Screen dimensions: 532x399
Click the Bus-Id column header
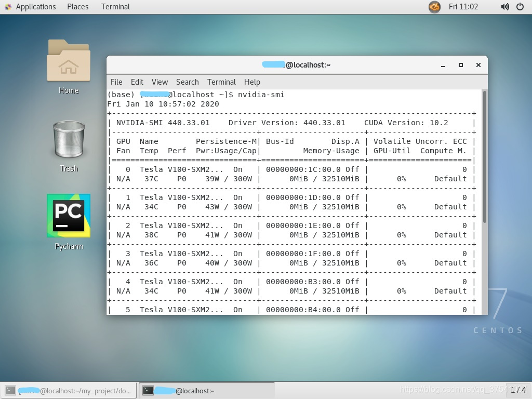tap(280, 141)
